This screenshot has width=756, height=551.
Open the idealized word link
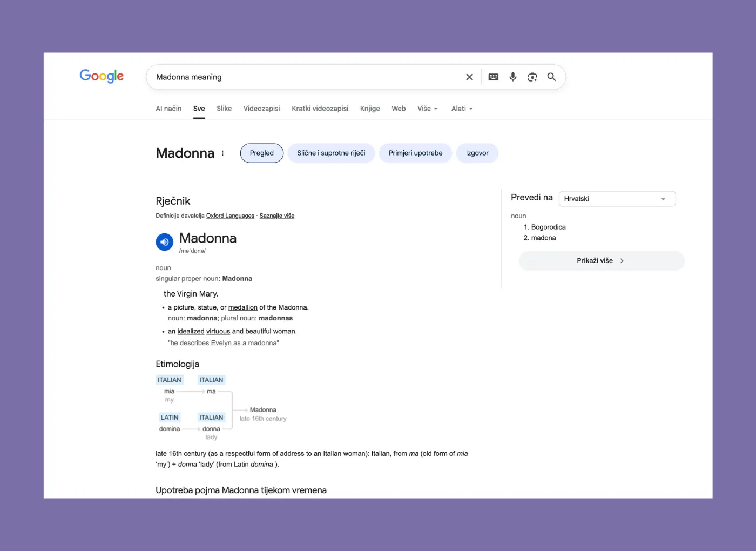pos(191,332)
